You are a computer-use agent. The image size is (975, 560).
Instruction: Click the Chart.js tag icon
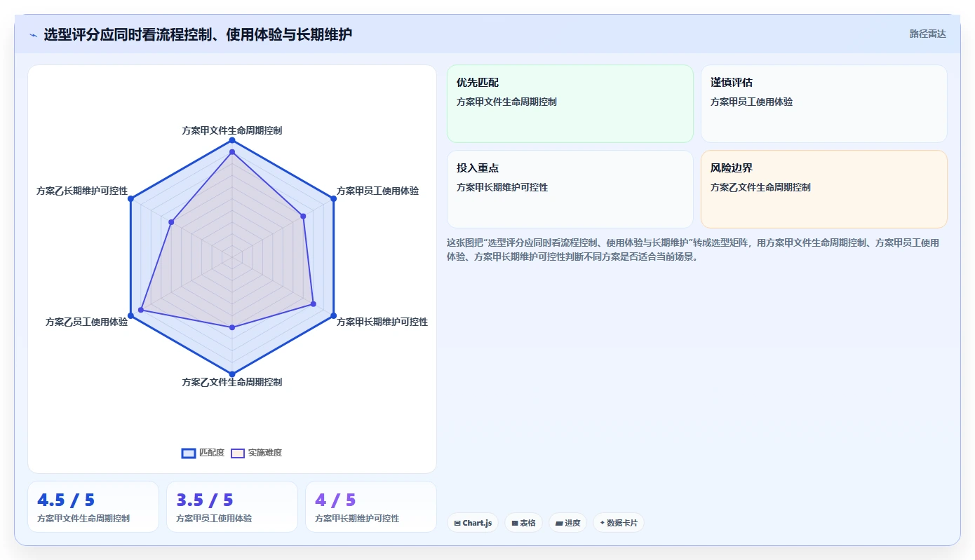(457, 524)
